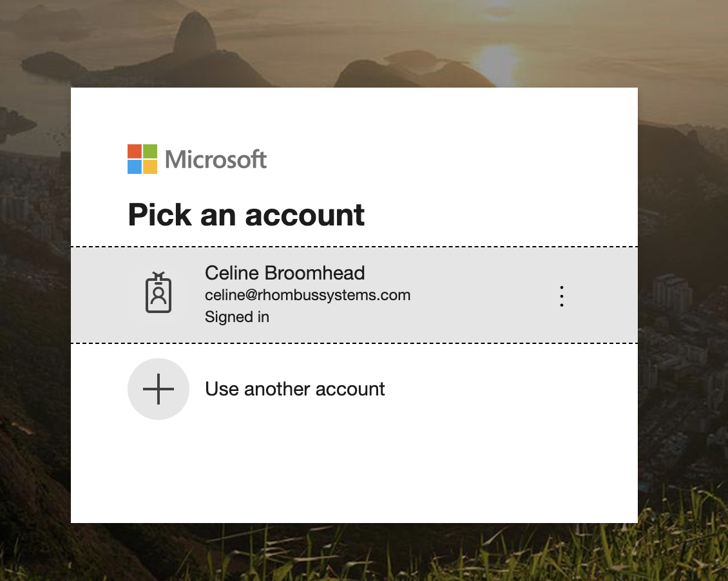Click the Signed in status text
728x581 pixels.
[237, 316]
